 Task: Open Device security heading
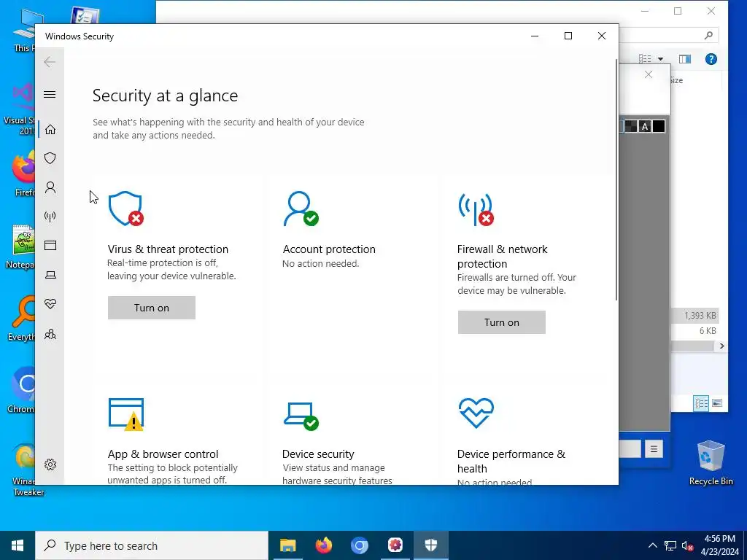(x=318, y=454)
